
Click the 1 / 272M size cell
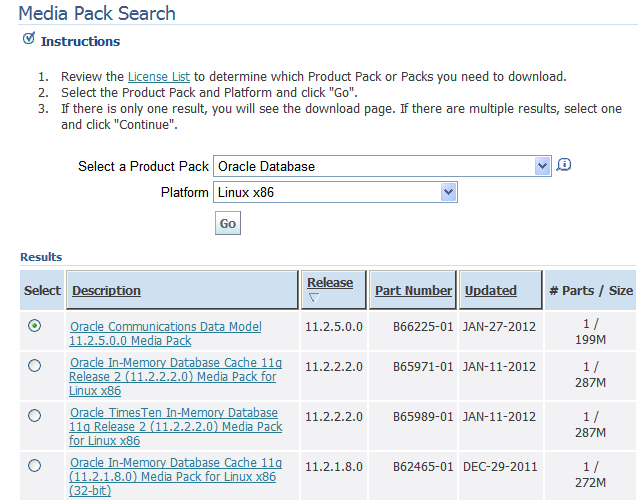pyautogui.click(x=591, y=475)
